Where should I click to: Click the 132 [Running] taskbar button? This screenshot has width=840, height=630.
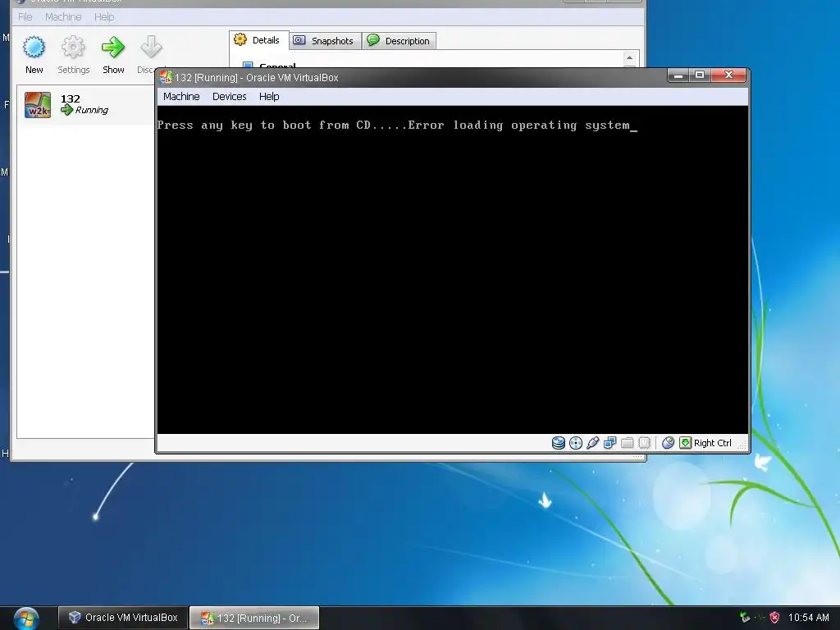click(x=254, y=619)
